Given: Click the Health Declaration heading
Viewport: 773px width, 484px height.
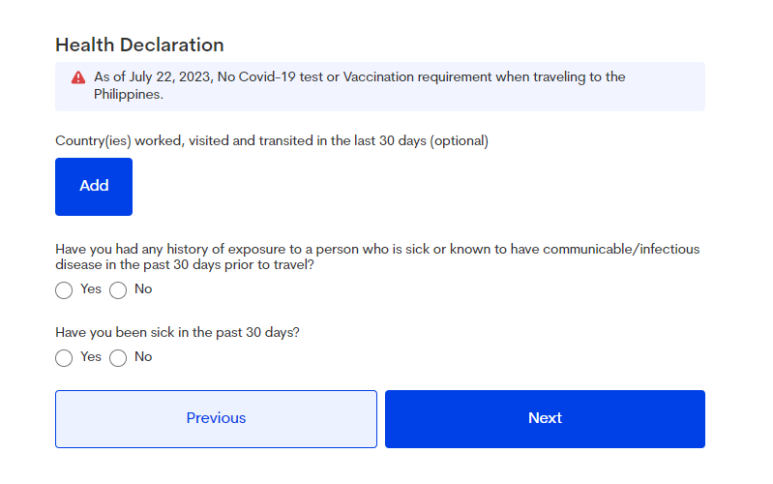Looking at the screenshot, I should click(x=139, y=45).
